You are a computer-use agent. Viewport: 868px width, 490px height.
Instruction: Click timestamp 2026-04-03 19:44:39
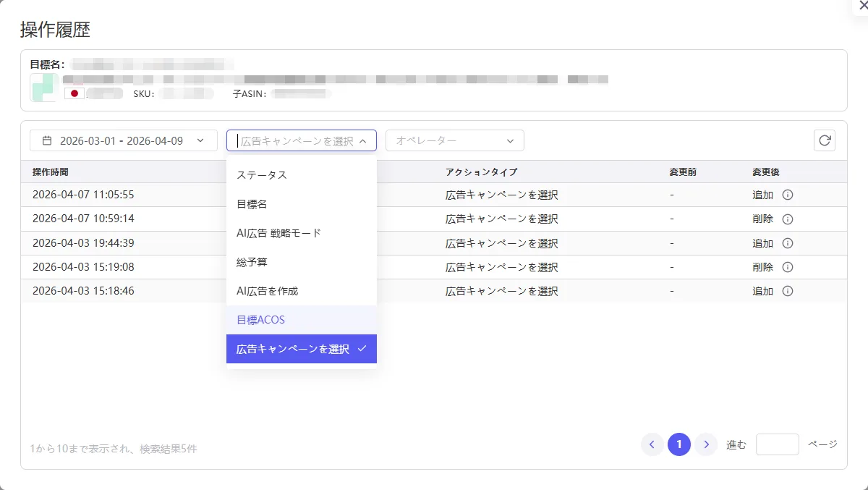[83, 243]
